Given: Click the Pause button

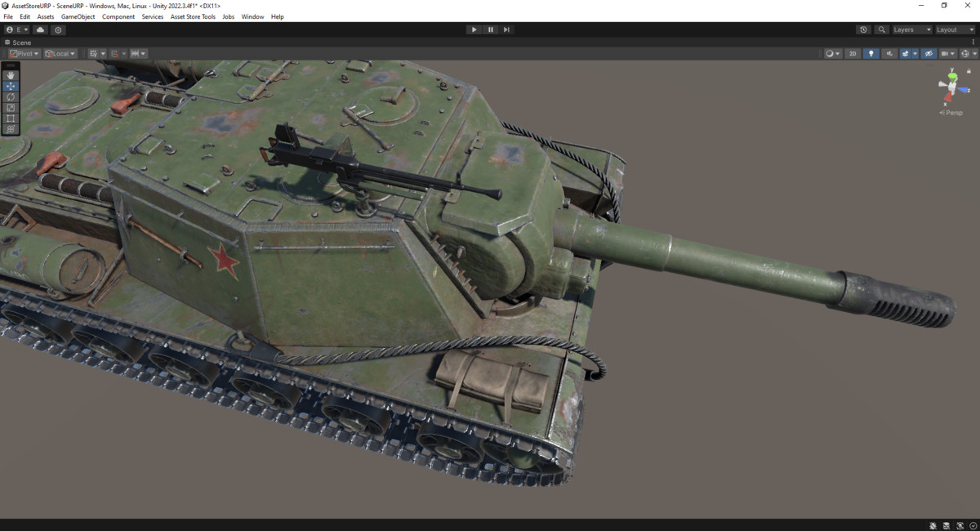Looking at the screenshot, I should (x=490, y=29).
